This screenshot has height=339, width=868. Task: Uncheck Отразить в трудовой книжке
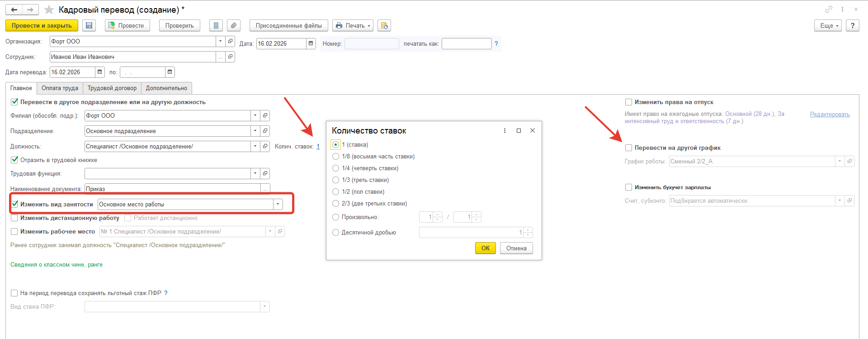[x=14, y=160]
